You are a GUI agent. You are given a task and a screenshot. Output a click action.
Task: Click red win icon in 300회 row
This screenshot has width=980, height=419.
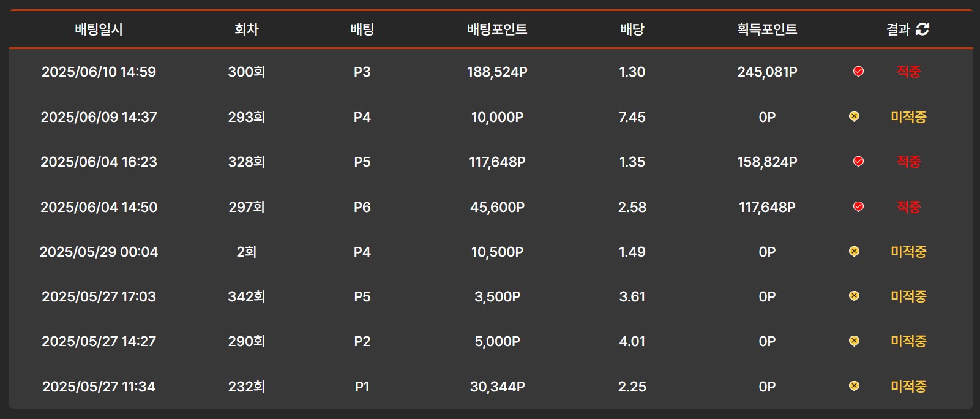[x=858, y=72]
